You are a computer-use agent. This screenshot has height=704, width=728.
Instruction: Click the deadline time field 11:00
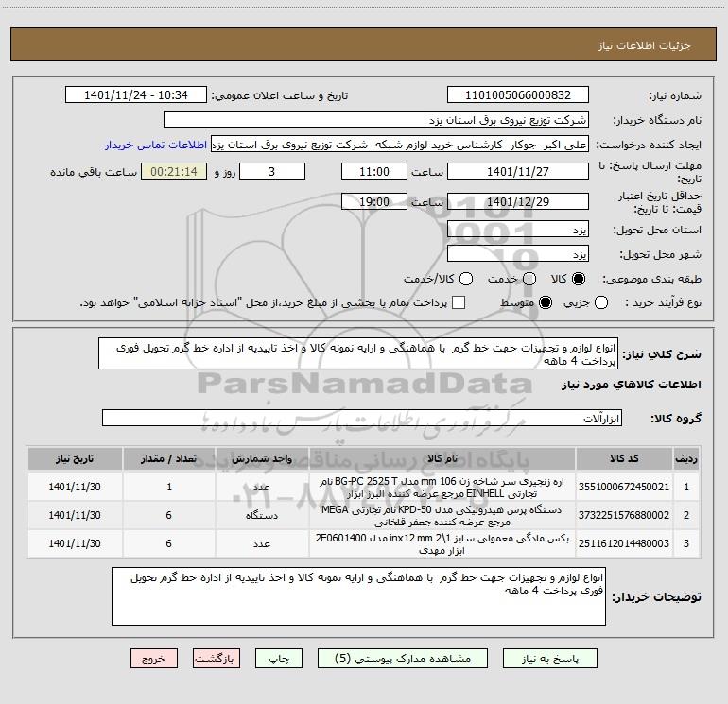[x=374, y=171]
